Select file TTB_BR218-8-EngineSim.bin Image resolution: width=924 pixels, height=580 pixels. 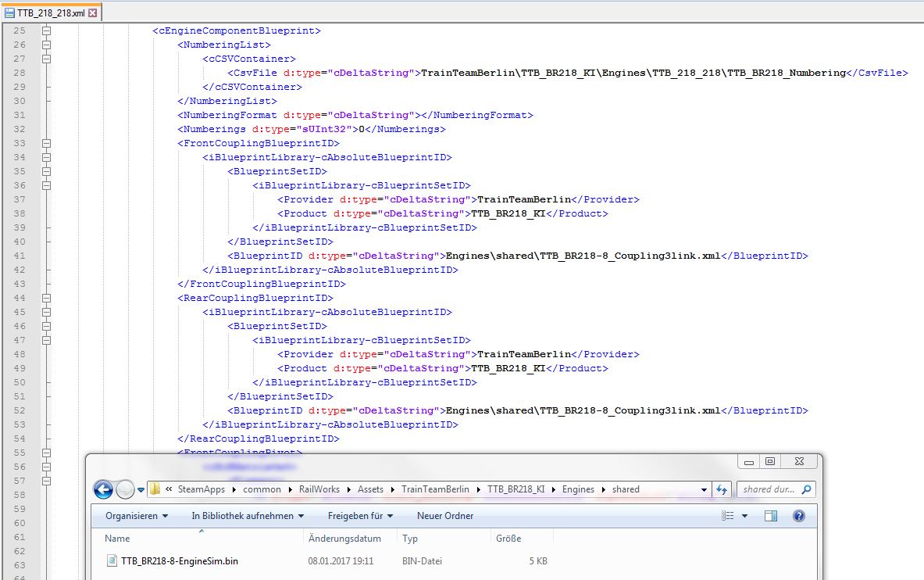tap(179, 561)
